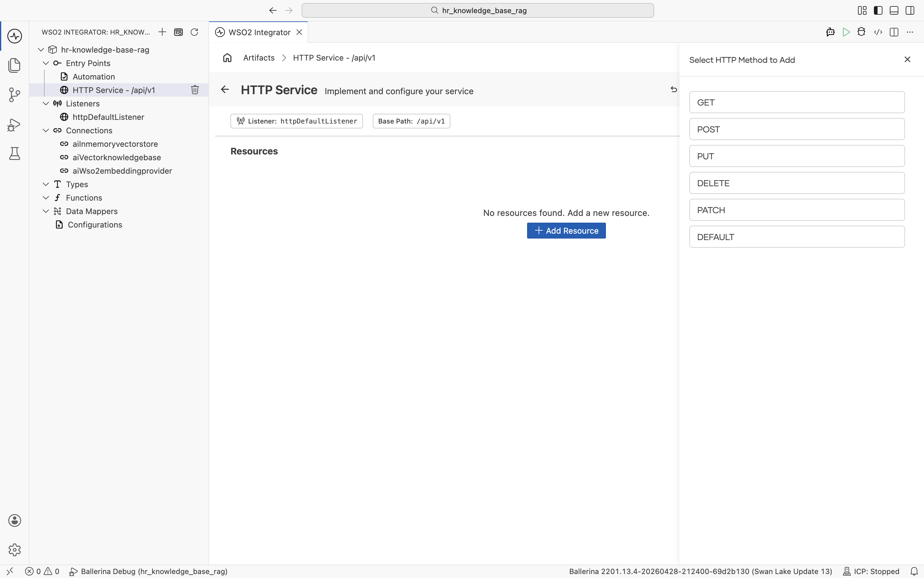Open Configurations in the tree
The height and width of the screenshot is (578, 924).
[x=119, y=224]
